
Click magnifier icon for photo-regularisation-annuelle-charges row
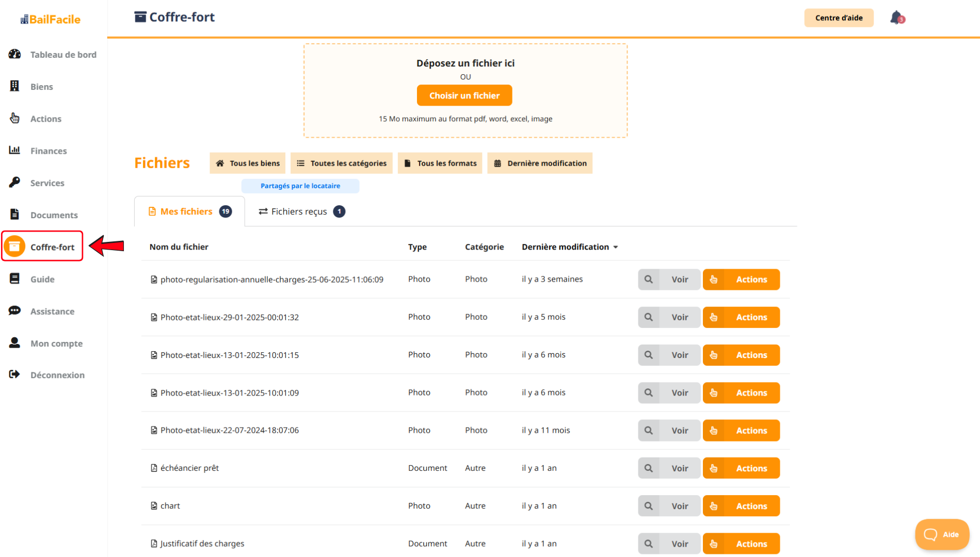649,280
